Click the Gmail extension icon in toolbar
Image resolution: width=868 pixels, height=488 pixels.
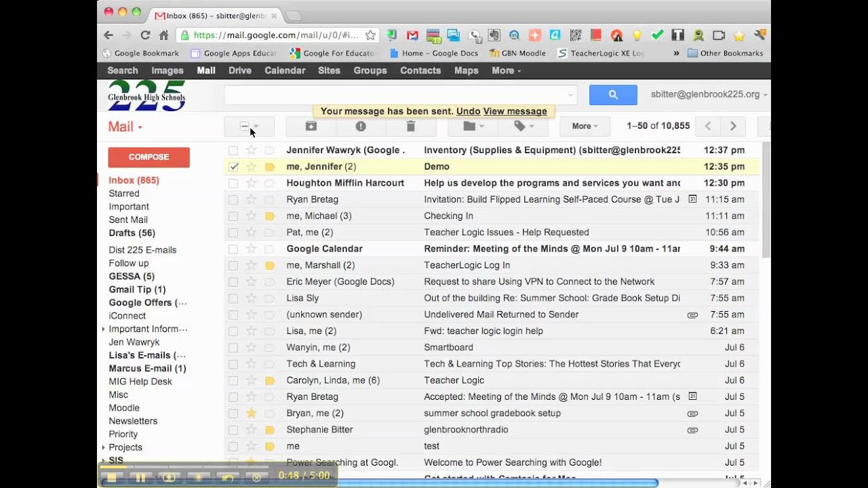point(412,35)
